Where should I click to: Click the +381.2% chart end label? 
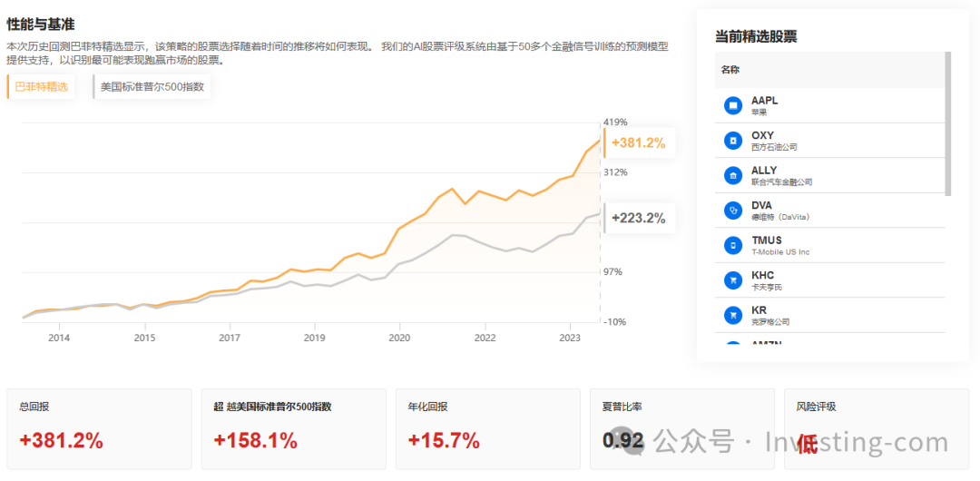coord(639,143)
